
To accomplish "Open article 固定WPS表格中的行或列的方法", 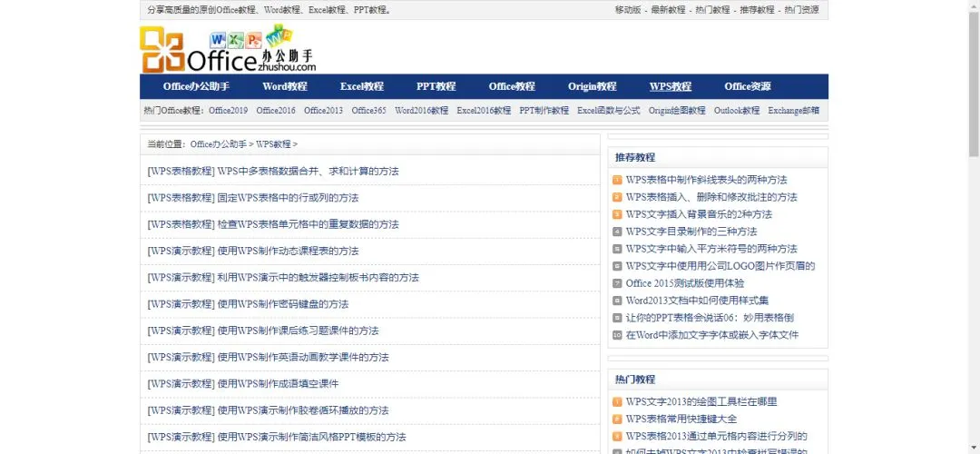I will tap(289, 198).
